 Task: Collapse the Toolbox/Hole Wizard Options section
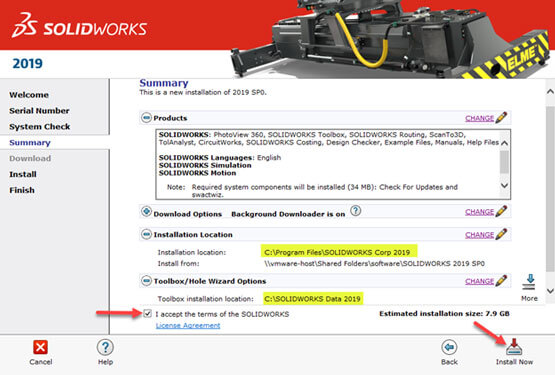pos(146,281)
